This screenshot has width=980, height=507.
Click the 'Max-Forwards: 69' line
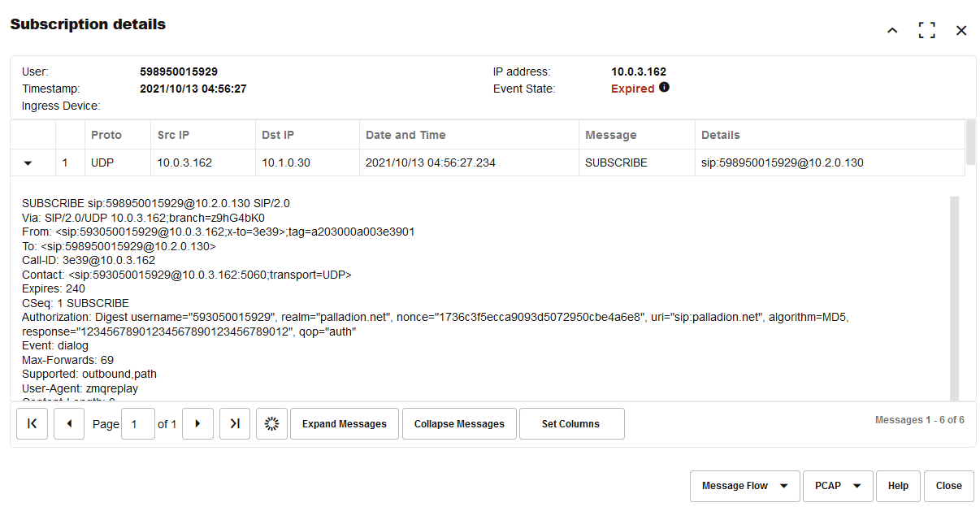point(67,360)
